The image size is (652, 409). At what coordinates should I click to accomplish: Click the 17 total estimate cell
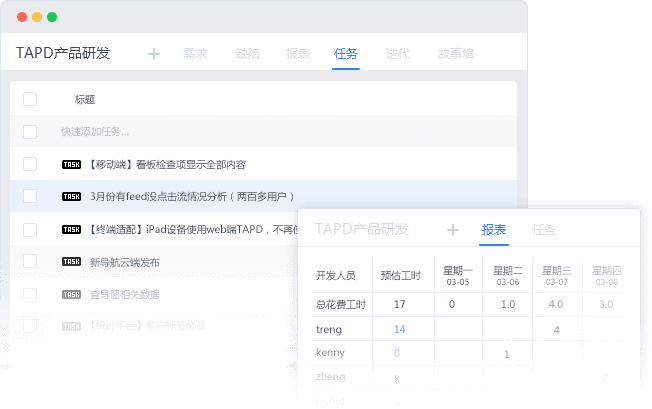click(x=400, y=305)
